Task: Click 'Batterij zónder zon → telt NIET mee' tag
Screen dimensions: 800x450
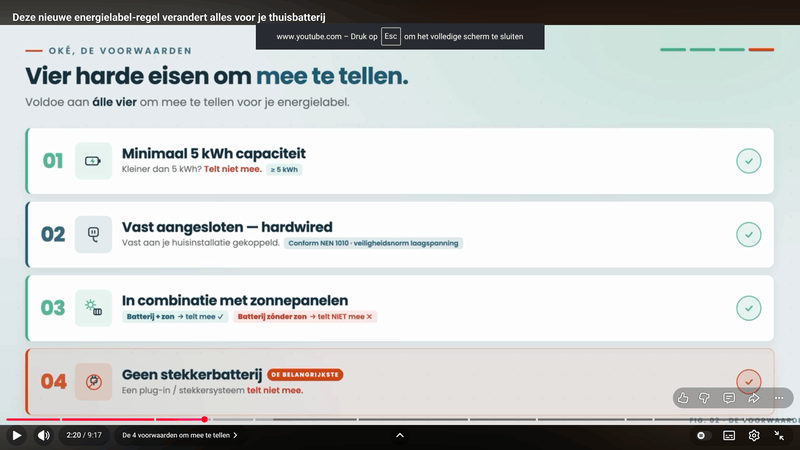Action: [x=305, y=316]
